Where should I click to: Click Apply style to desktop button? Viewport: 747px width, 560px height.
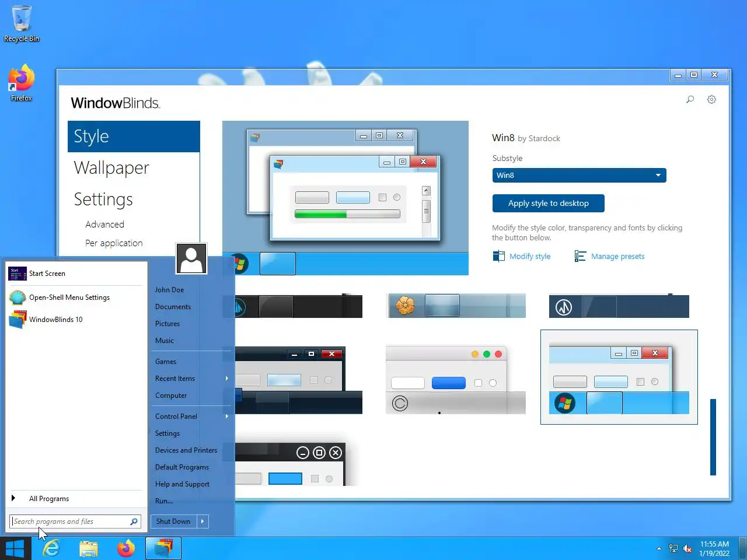tap(549, 204)
